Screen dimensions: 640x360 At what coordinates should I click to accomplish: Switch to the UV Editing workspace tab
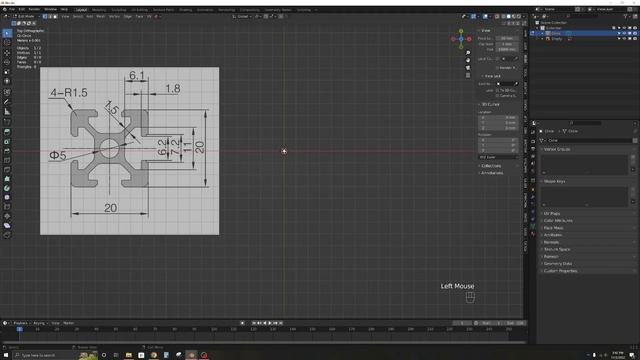(139, 9)
